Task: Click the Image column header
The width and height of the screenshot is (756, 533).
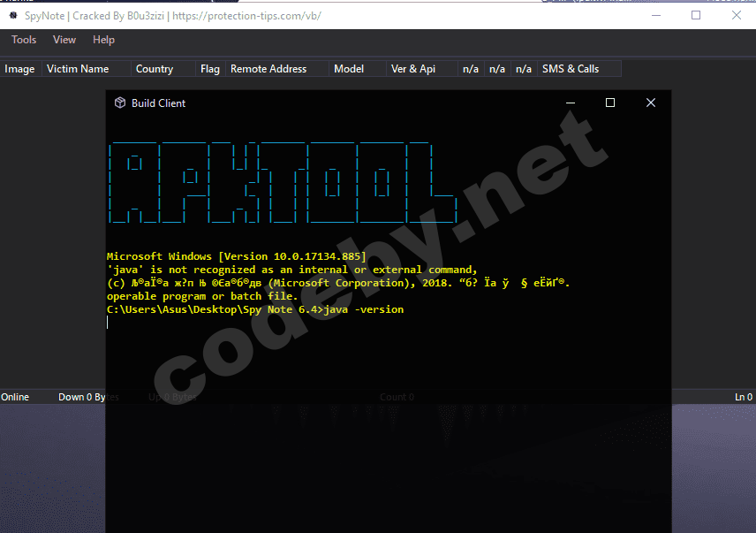Action: click(20, 69)
